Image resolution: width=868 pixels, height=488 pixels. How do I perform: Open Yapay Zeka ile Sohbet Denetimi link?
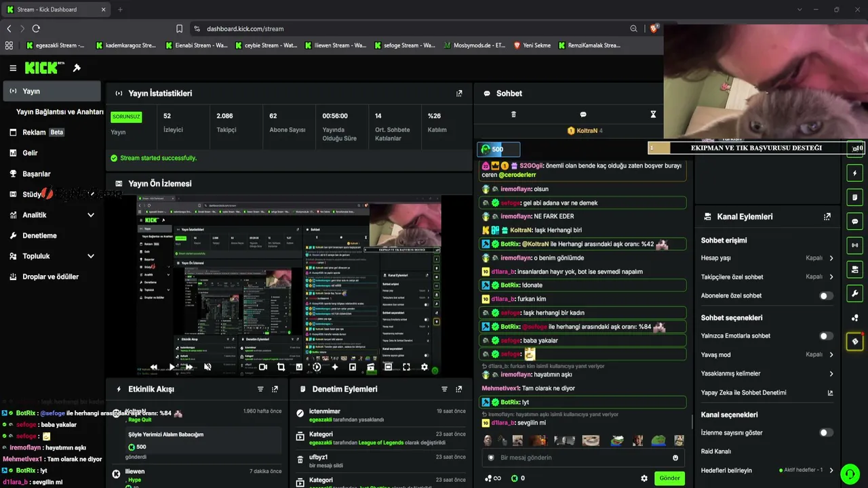767,392
